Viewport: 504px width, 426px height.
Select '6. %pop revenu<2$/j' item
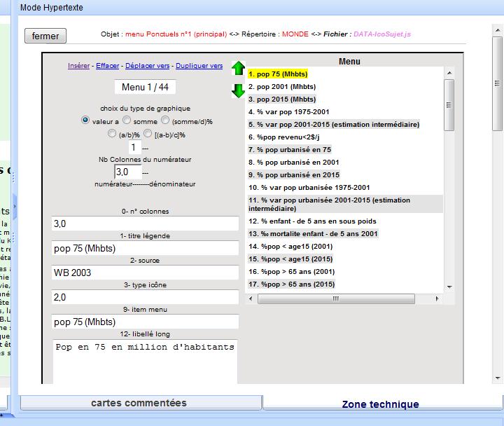[x=283, y=137]
